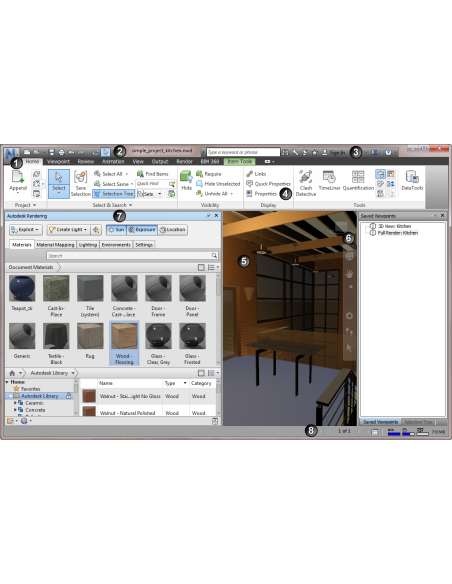Toggle the Sun lighting button

click(116, 229)
